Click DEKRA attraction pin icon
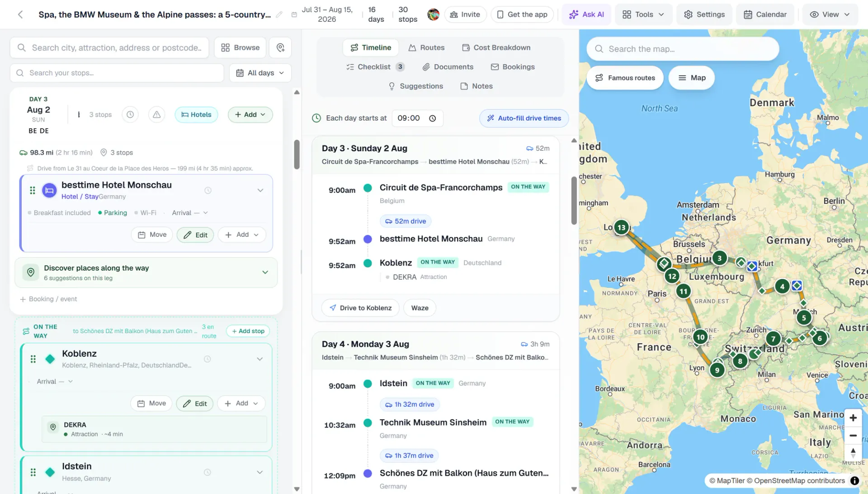The width and height of the screenshot is (868, 494). click(x=53, y=427)
